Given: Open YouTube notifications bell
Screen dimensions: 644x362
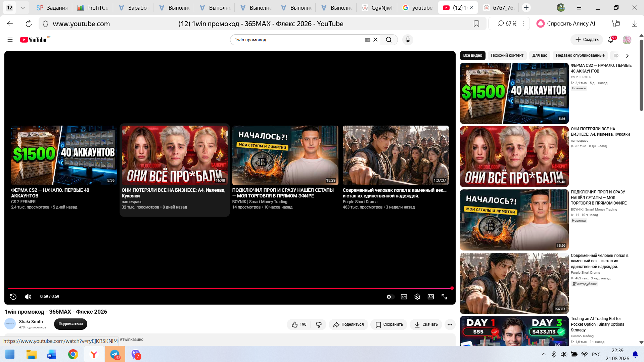Looking at the screenshot, I should click(611, 40).
